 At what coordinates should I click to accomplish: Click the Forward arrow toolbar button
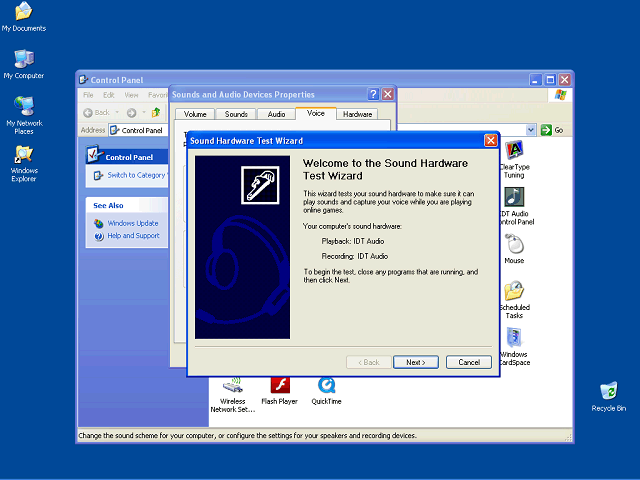(x=131, y=112)
